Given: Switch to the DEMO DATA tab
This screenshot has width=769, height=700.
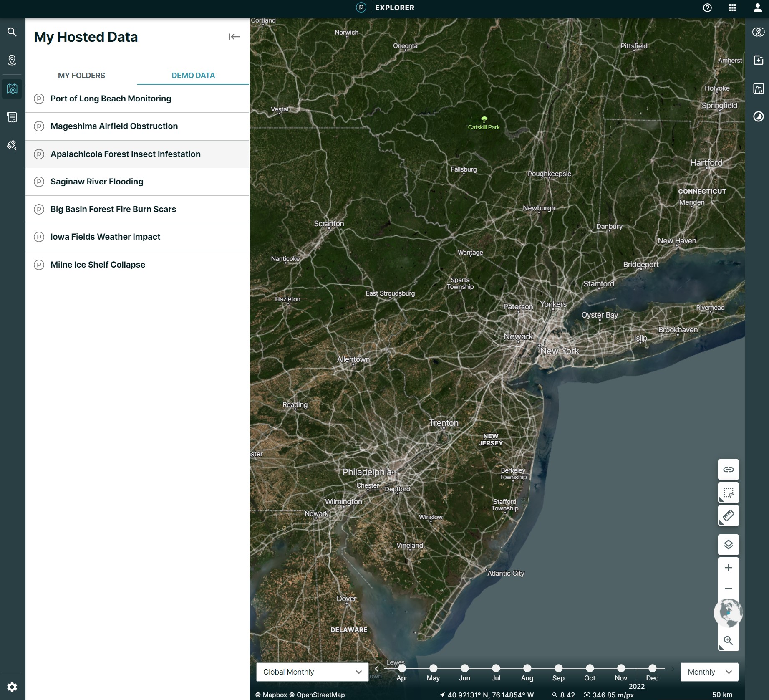Looking at the screenshot, I should point(193,76).
